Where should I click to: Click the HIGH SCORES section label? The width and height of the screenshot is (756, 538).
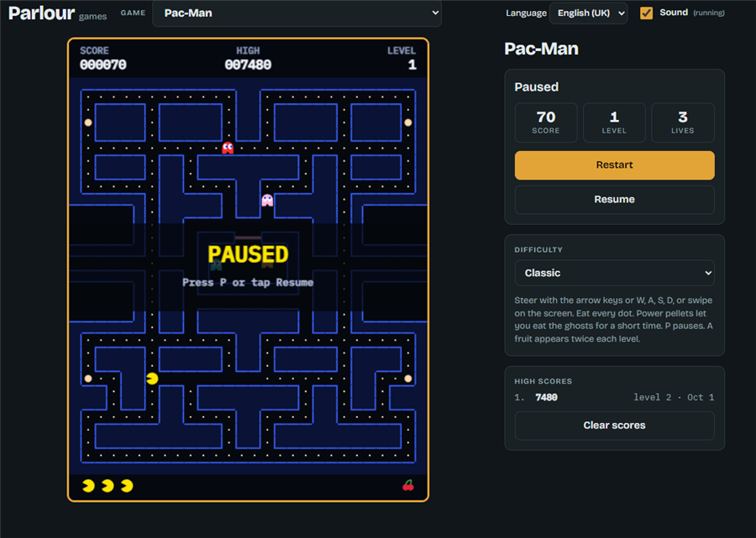tap(543, 381)
